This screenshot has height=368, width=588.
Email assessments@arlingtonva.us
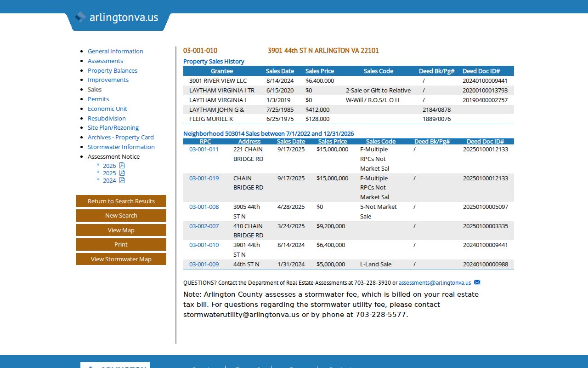(x=435, y=282)
